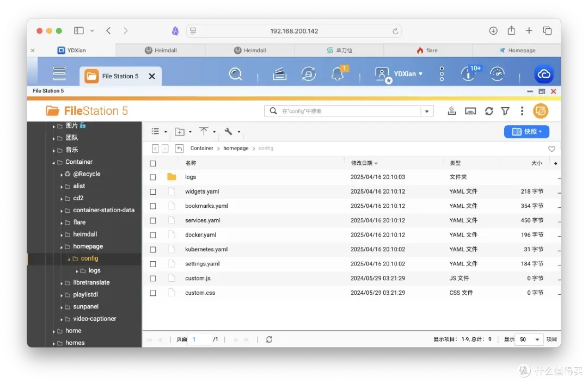
Task: Collapse the Container folder in the tree
Action: [53, 163]
